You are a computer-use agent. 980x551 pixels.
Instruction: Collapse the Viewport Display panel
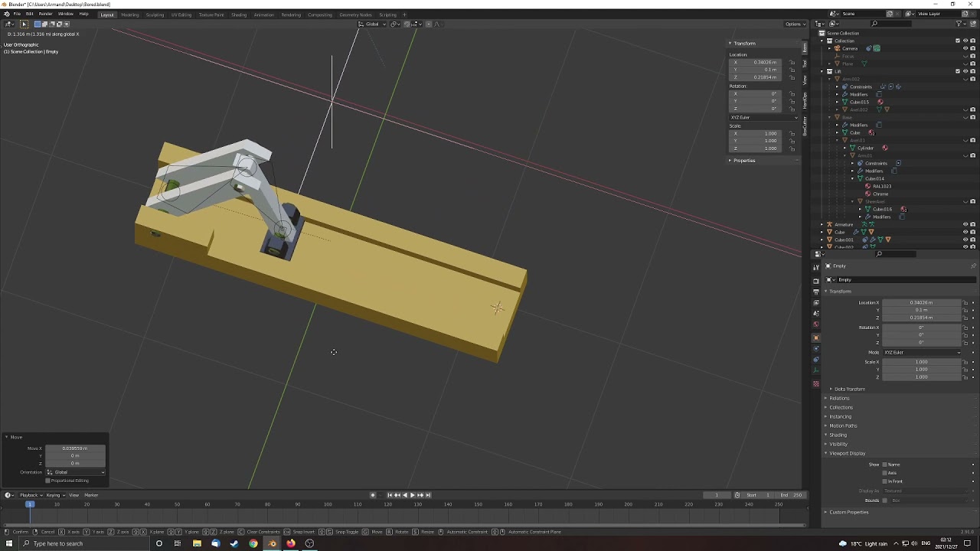pos(844,453)
